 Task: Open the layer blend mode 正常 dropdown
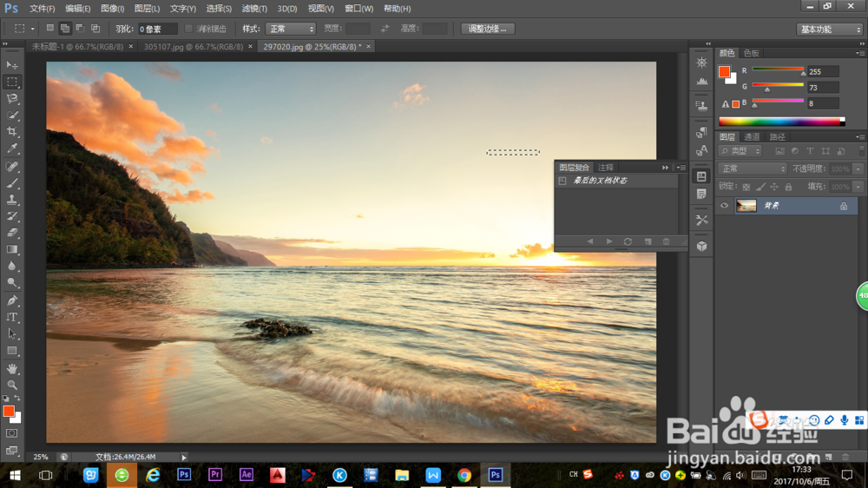[x=753, y=168]
